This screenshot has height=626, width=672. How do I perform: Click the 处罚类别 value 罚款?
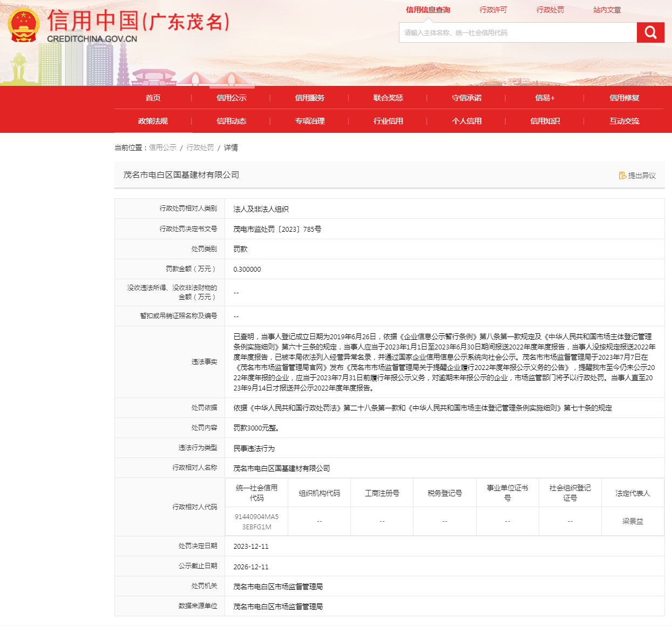pos(240,249)
